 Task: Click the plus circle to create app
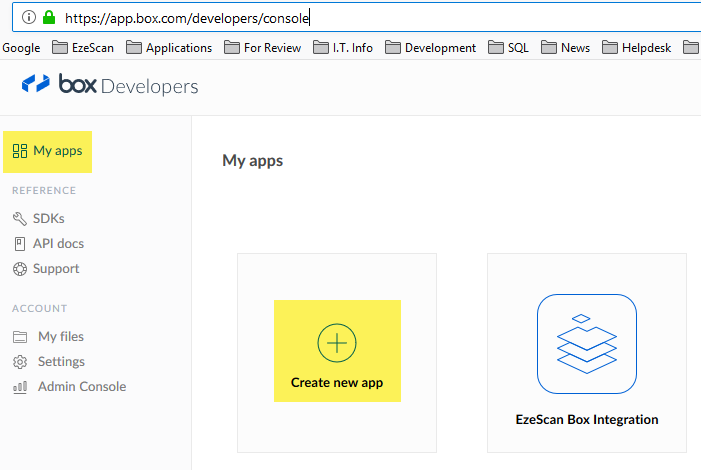click(337, 343)
